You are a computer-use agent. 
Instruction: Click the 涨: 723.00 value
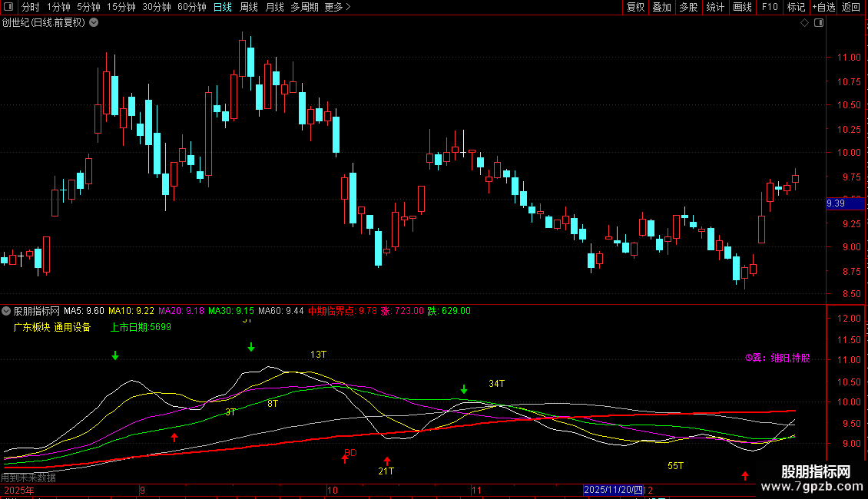402,311
